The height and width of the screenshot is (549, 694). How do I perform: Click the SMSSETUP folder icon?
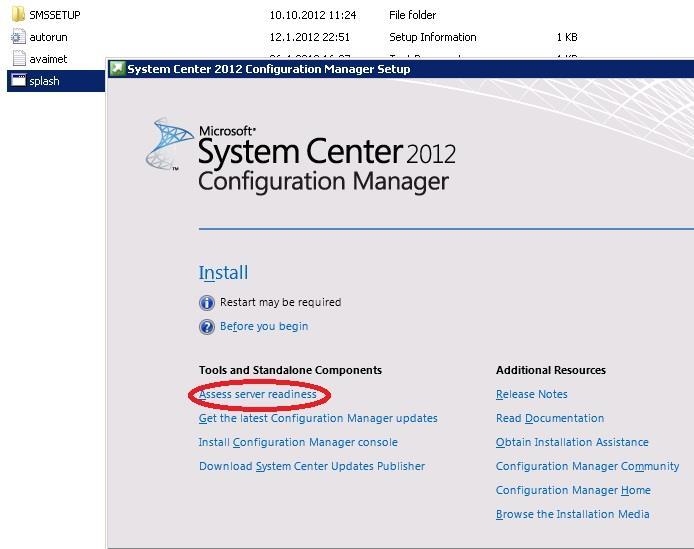click(18, 15)
